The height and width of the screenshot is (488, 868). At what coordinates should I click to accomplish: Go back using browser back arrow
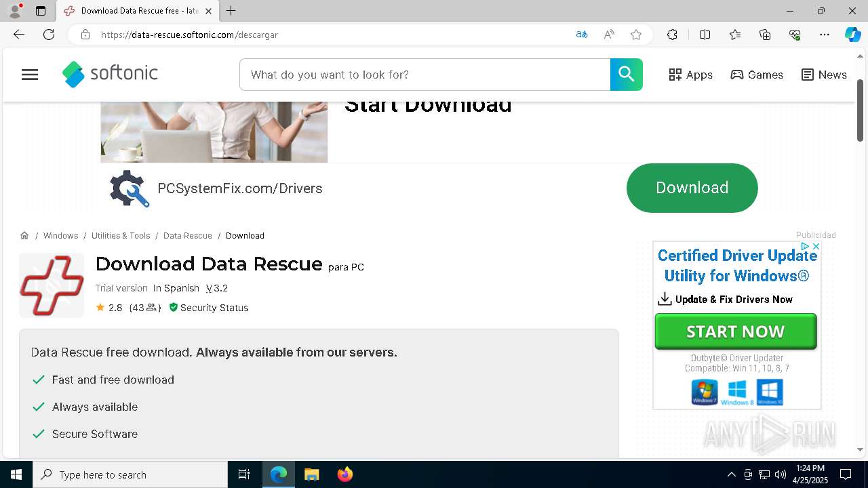point(19,35)
